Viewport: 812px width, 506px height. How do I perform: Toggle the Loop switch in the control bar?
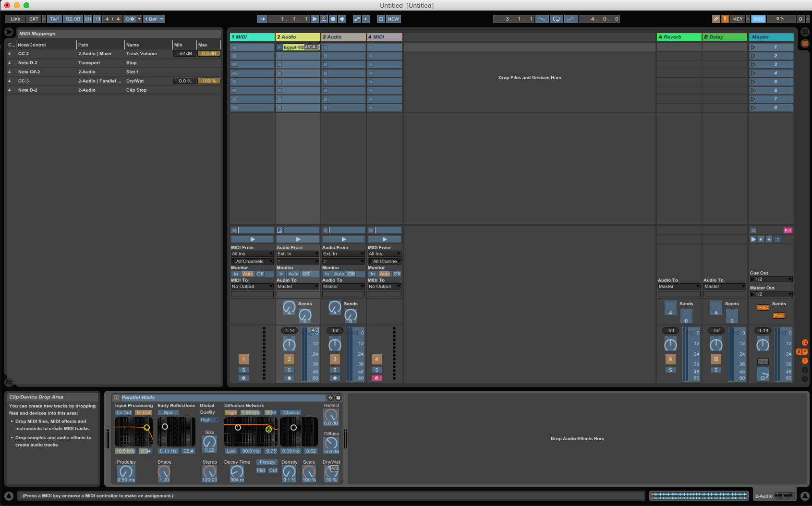click(x=556, y=19)
